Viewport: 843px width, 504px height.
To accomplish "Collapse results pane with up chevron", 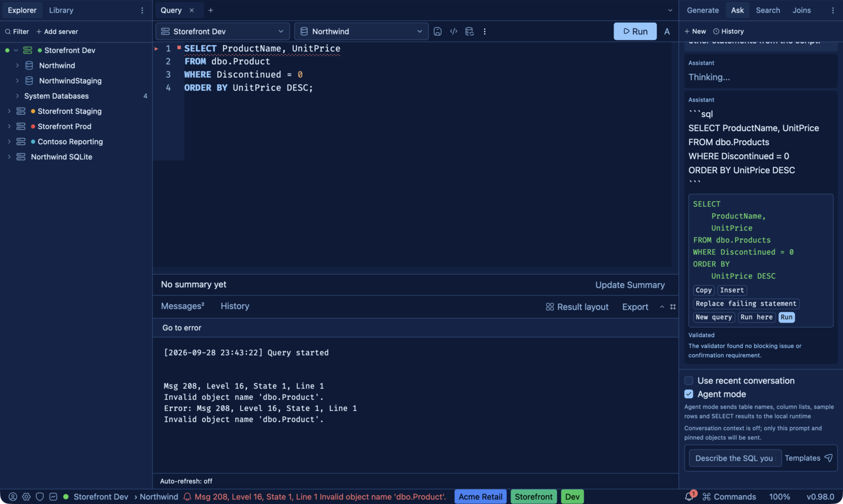I will coord(662,307).
